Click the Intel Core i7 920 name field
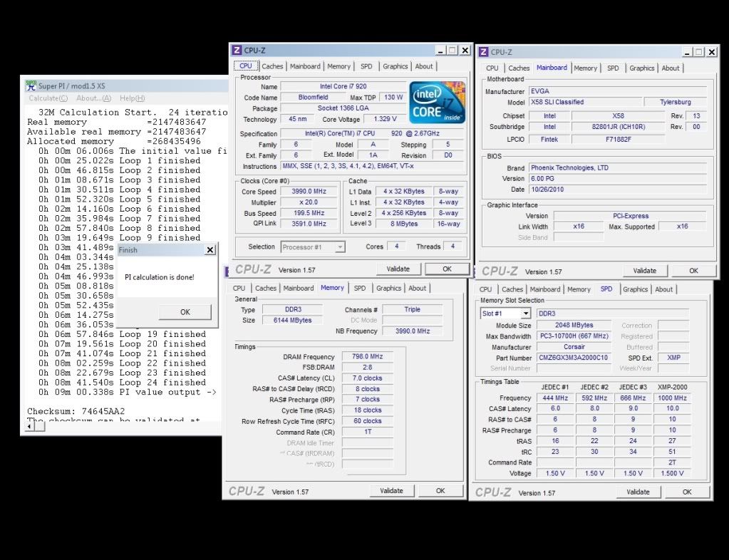 click(x=343, y=86)
